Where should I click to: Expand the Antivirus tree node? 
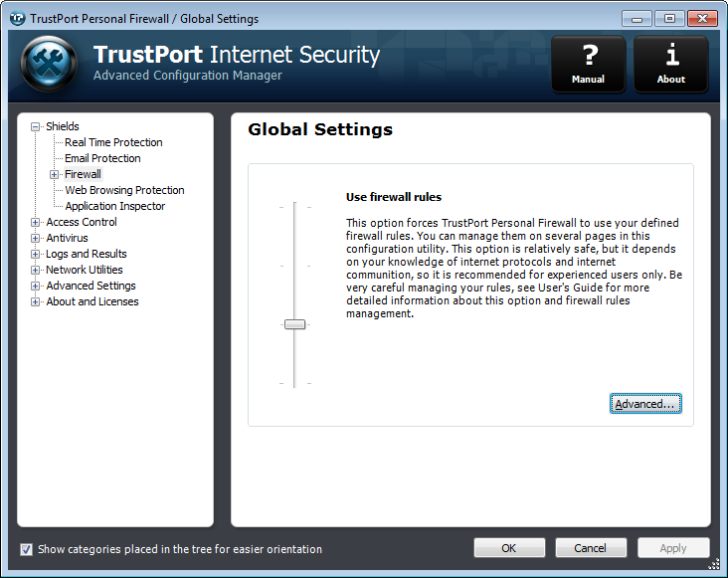(x=35, y=238)
